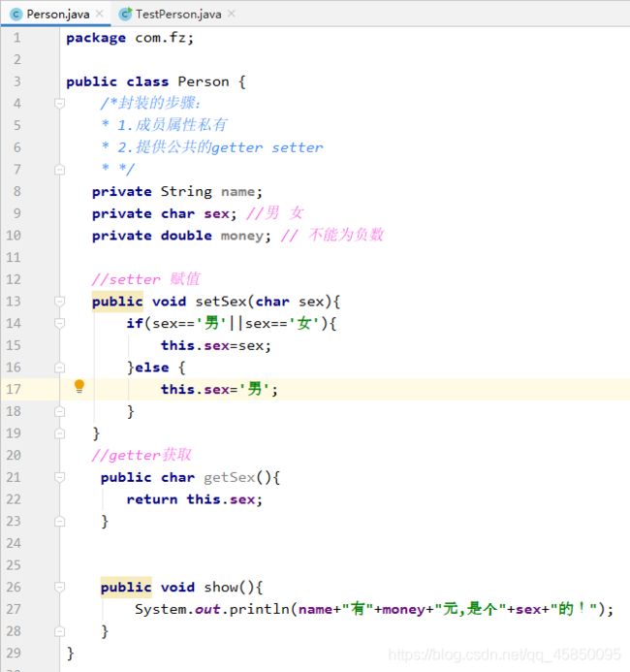
Task: Fold the if block on line 14
Action: pos(59,323)
